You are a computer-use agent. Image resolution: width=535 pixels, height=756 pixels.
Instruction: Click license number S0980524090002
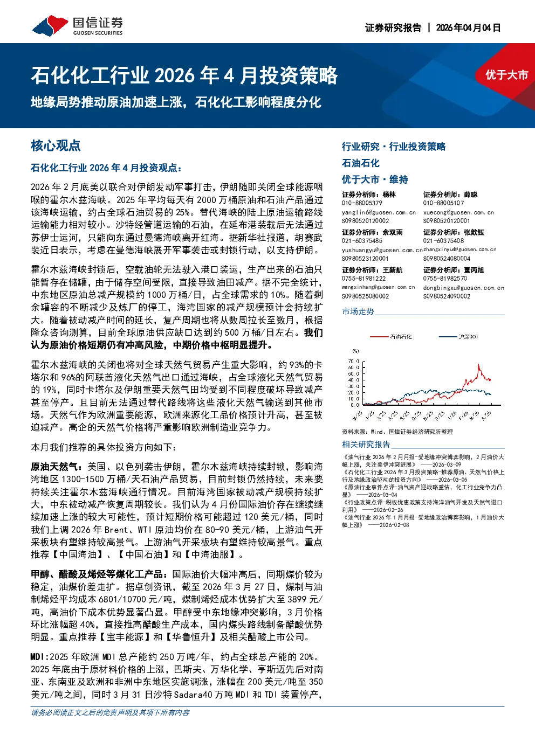coord(447,296)
